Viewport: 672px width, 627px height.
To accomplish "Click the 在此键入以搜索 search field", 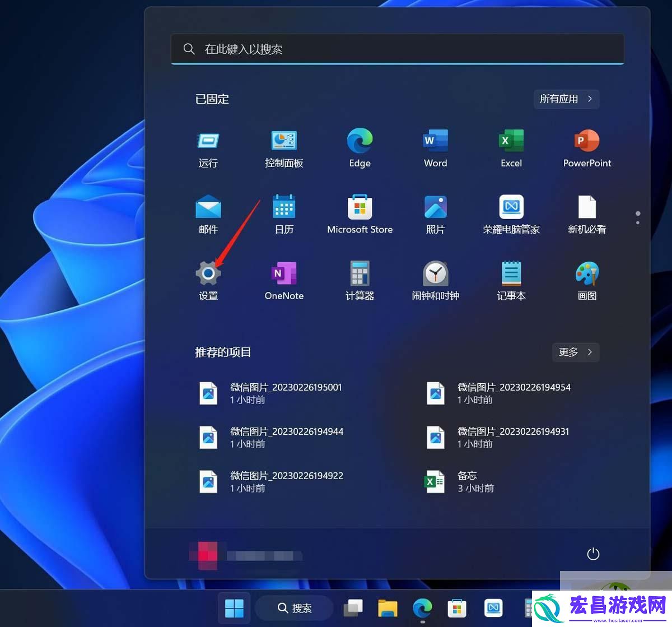I will tap(398, 49).
